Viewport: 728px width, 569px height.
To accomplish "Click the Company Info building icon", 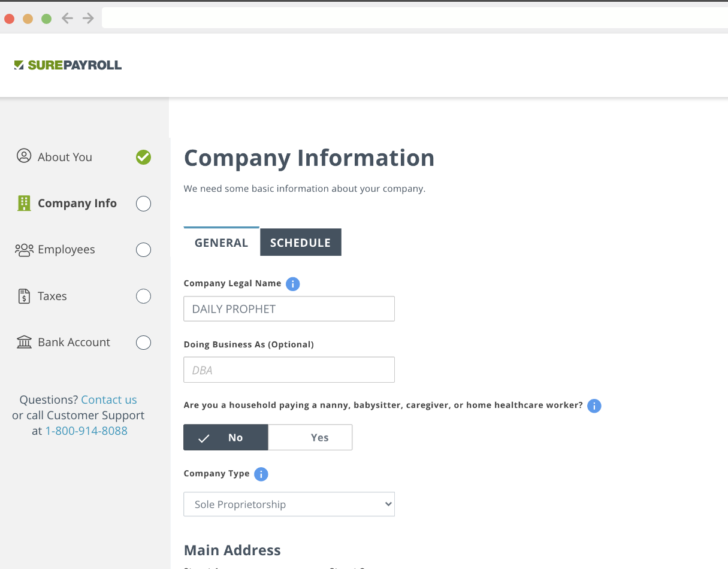I will (x=24, y=203).
